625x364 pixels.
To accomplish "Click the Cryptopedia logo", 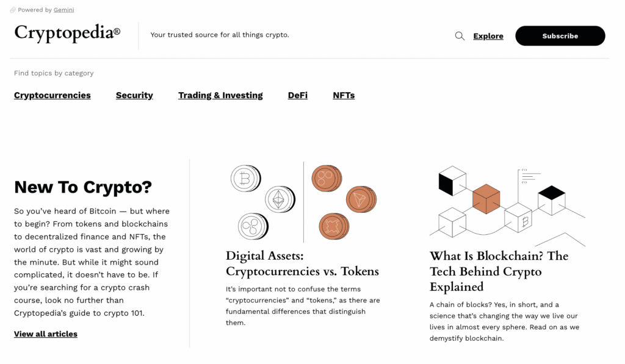I will click(67, 33).
